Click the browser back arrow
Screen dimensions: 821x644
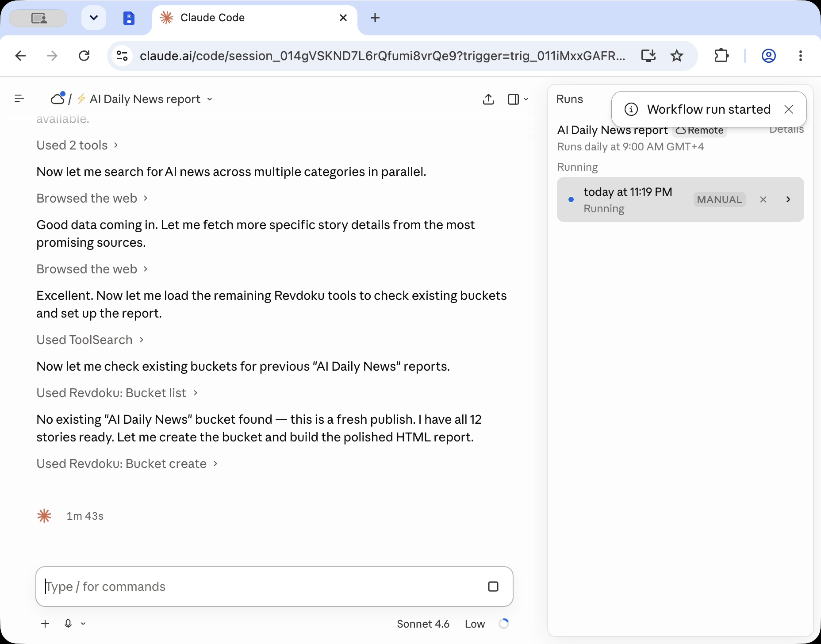(x=20, y=56)
